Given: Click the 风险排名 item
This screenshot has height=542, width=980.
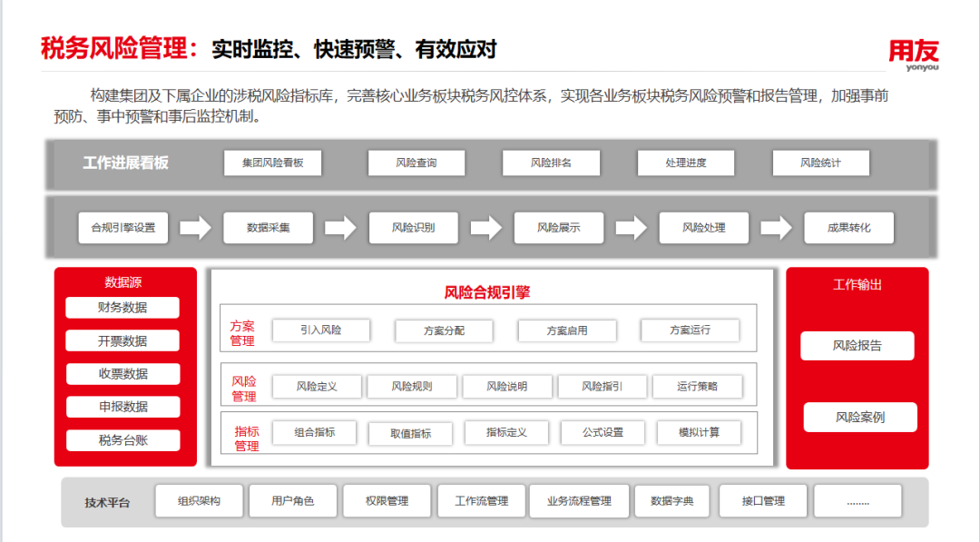Looking at the screenshot, I should pos(552,163).
